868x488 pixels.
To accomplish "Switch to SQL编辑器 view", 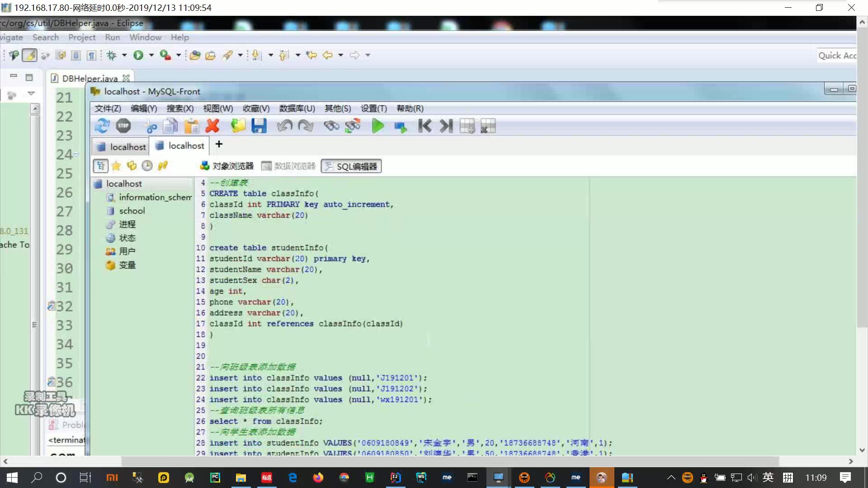I will [351, 166].
